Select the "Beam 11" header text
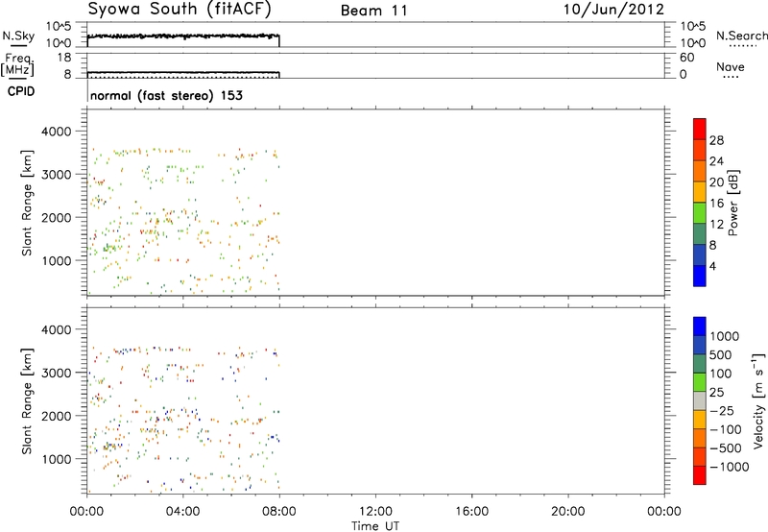Viewport: 768px width, 532px height. click(374, 11)
